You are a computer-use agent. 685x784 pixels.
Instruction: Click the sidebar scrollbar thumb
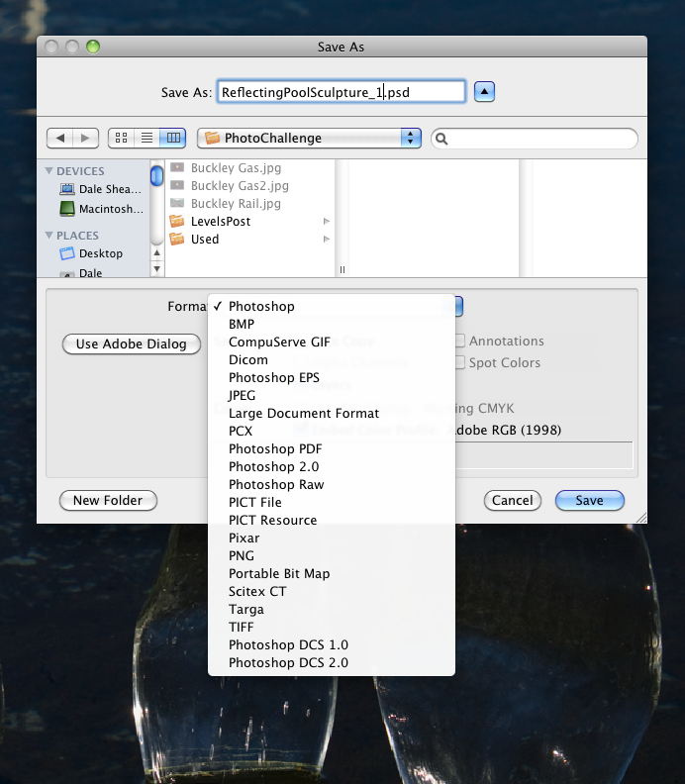point(157,176)
